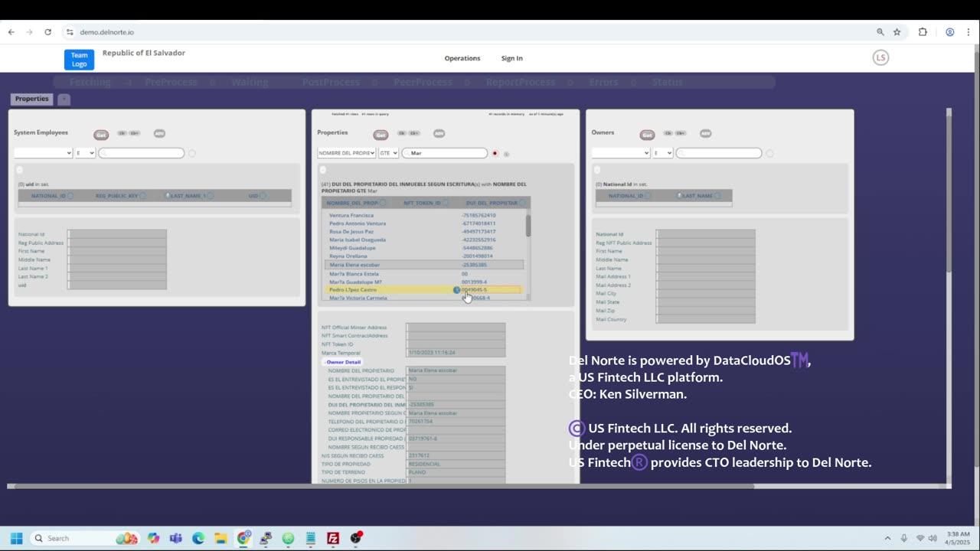Open operator E dropdown in Owners panel
The width and height of the screenshot is (980, 551).
(x=663, y=153)
